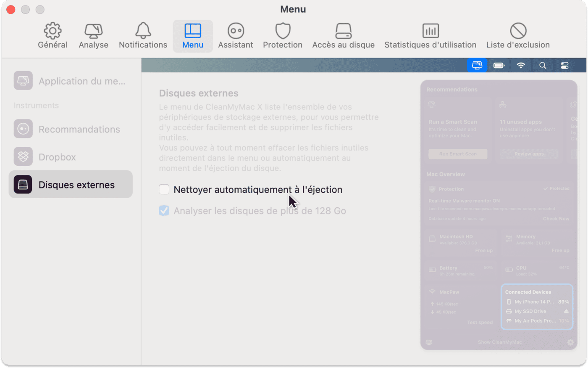Click the Mac Overview heading

446,174
